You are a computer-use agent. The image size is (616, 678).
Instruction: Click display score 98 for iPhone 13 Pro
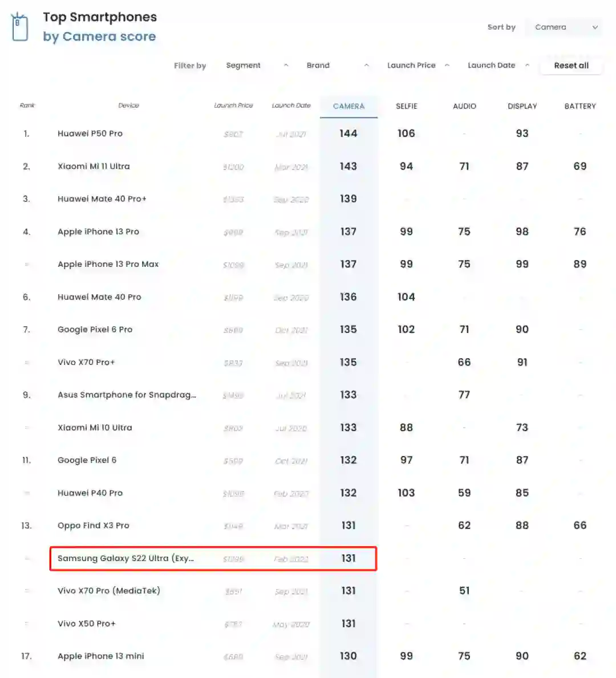(522, 232)
